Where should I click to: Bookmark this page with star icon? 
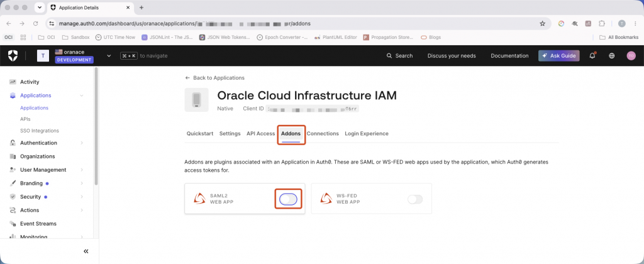click(x=542, y=23)
